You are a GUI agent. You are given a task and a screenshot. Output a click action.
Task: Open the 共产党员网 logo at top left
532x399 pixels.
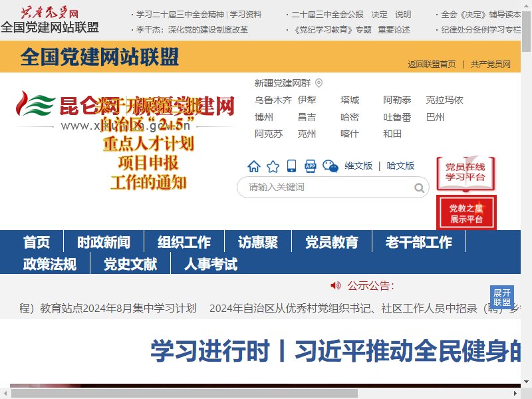coord(49,13)
